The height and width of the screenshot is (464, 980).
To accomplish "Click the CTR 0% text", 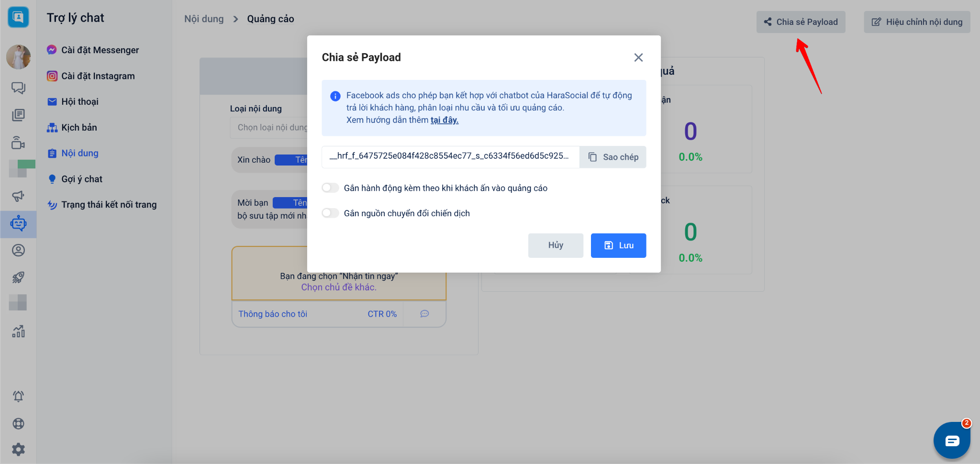I will (382, 314).
